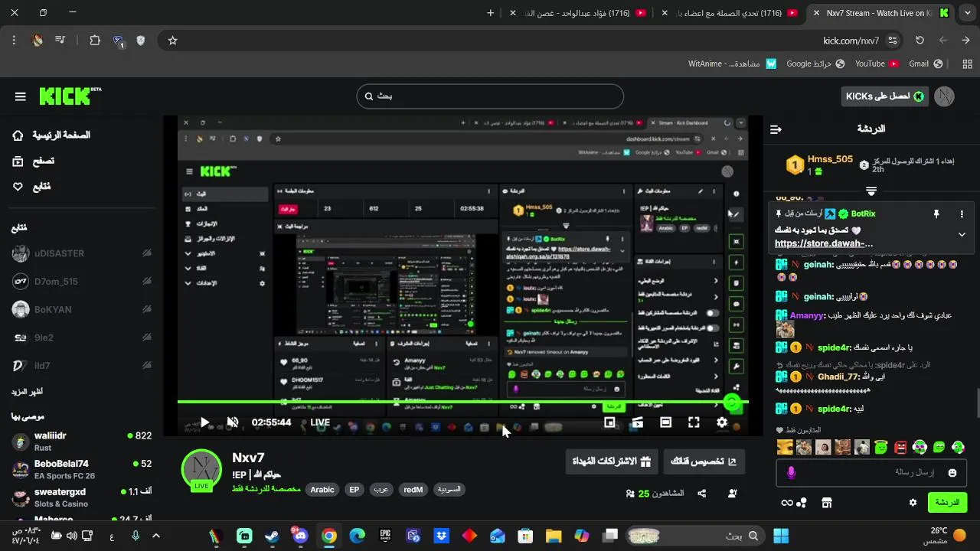Click the follow user icon
The height and width of the screenshot is (551, 980).
[x=733, y=494]
